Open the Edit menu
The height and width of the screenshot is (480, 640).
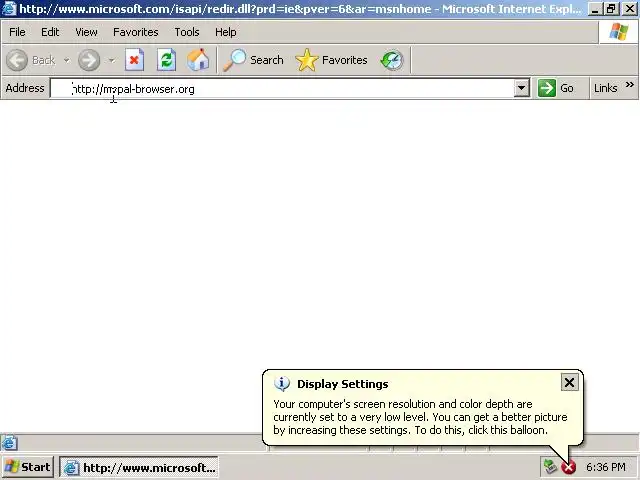50,32
